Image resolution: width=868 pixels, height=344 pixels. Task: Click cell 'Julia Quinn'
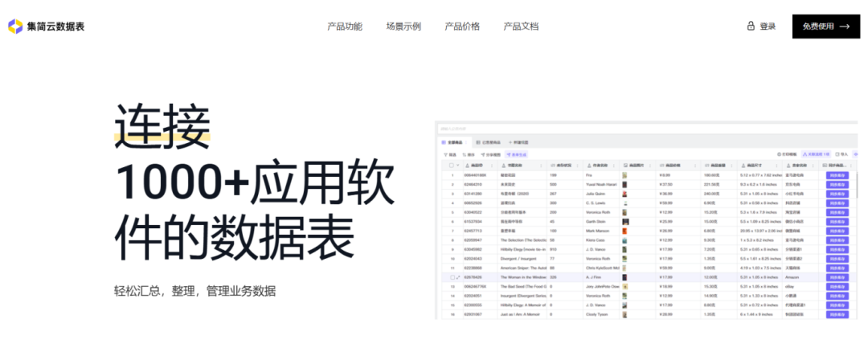click(x=600, y=194)
